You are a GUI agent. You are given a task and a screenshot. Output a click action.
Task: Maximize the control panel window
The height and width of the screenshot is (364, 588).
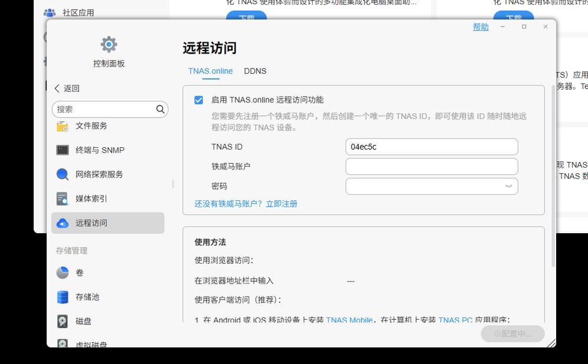click(524, 27)
